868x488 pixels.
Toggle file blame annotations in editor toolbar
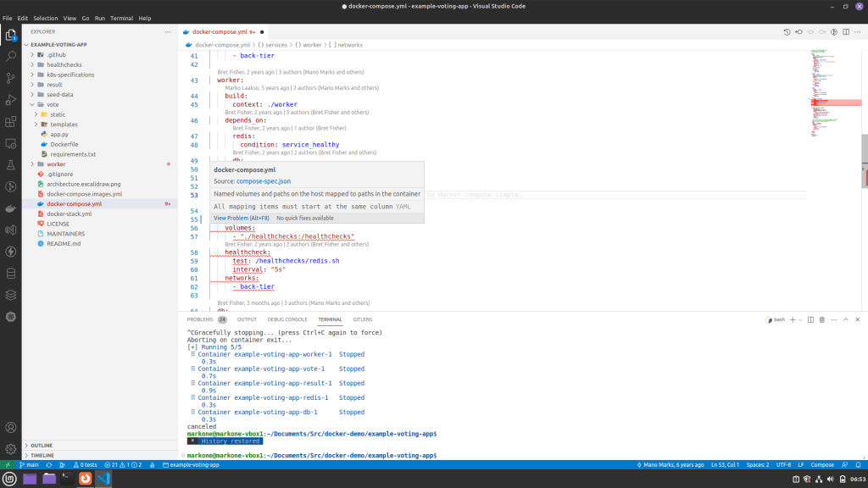coord(832,32)
